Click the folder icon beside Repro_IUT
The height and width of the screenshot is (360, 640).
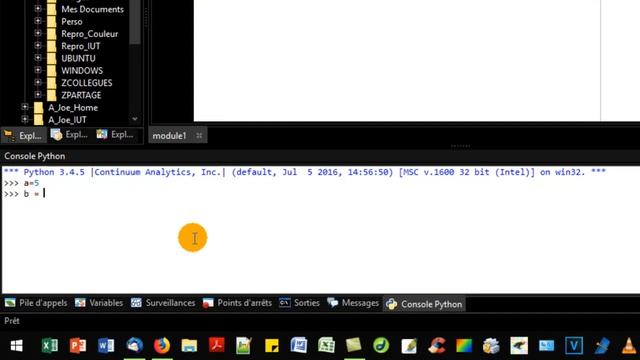pos(51,46)
